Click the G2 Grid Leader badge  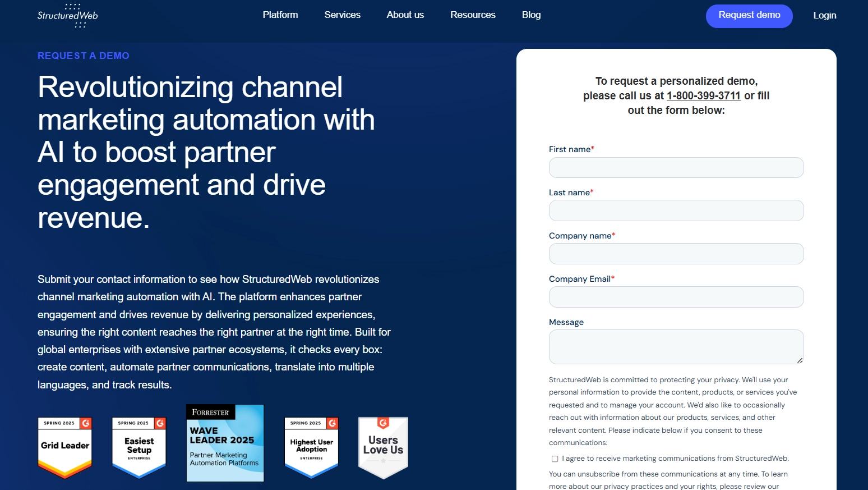pyautogui.click(x=65, y=448)
